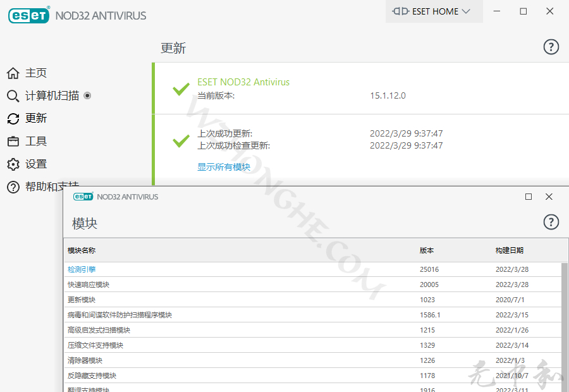Viewport: 569px width, 392px height.
Task: Click the 计算机扫描 magnifier icon
Action: point(13,95)
